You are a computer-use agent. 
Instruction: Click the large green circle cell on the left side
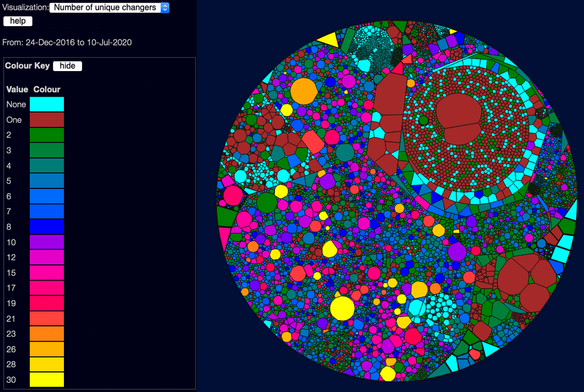pyautogui.click(x=266, y=203)
